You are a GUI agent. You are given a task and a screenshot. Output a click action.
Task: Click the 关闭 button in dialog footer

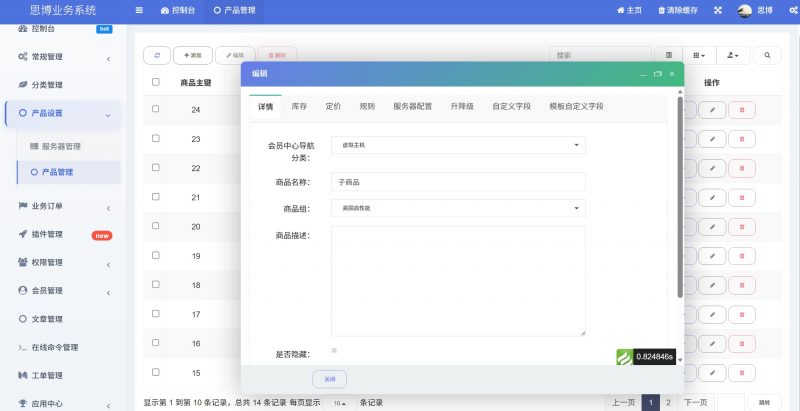329,379
